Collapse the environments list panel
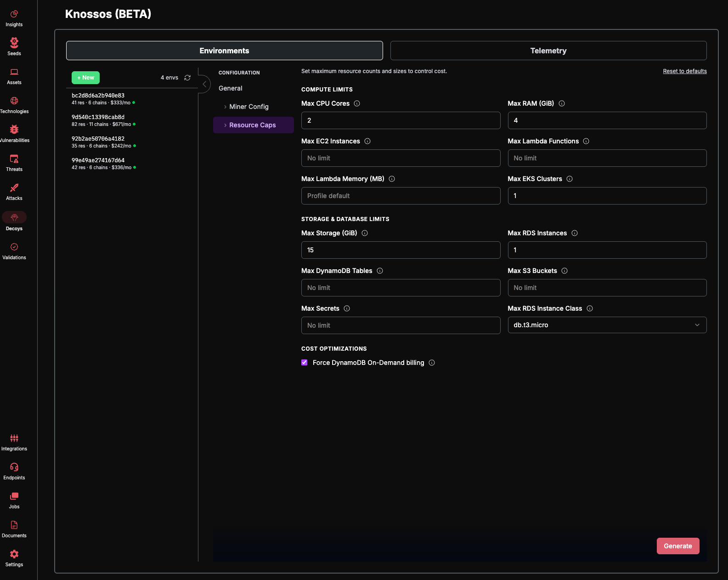 [x=204, y=84]
